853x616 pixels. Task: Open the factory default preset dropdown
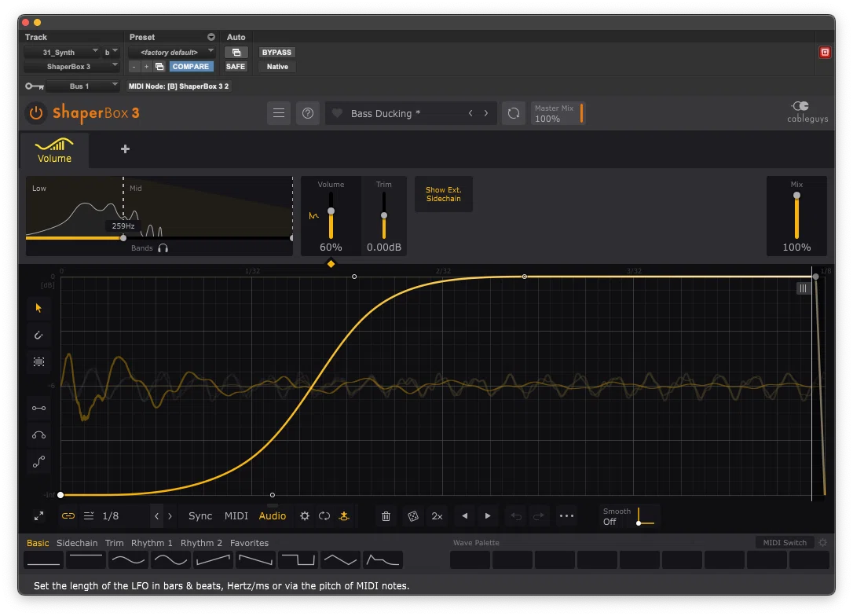(x=172, y=52)
